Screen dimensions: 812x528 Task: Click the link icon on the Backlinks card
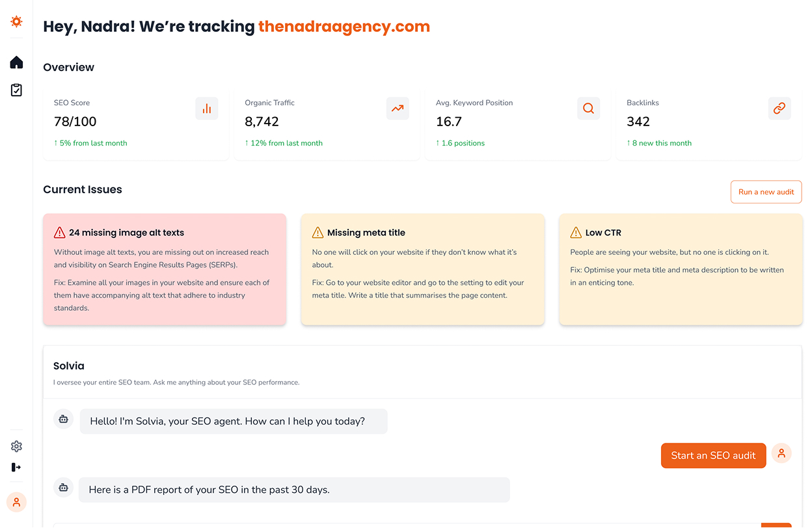779,108
